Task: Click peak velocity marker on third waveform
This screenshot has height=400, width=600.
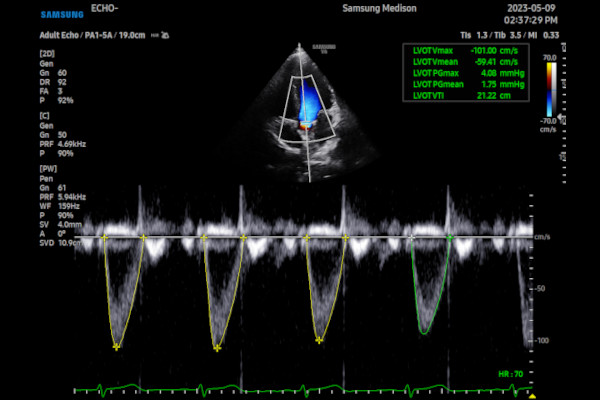Action: click(319, 340)
